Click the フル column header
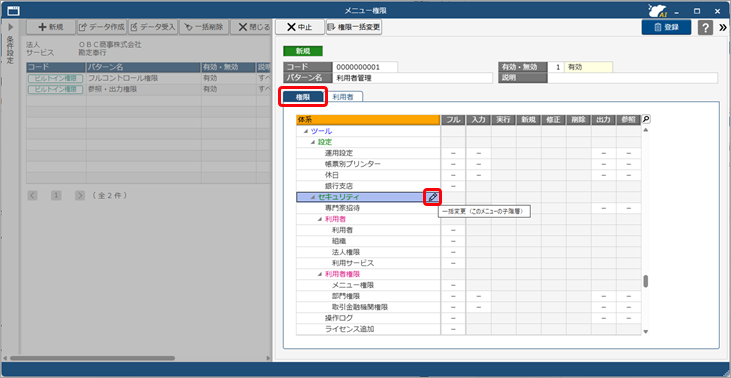 tap(453, 120)
